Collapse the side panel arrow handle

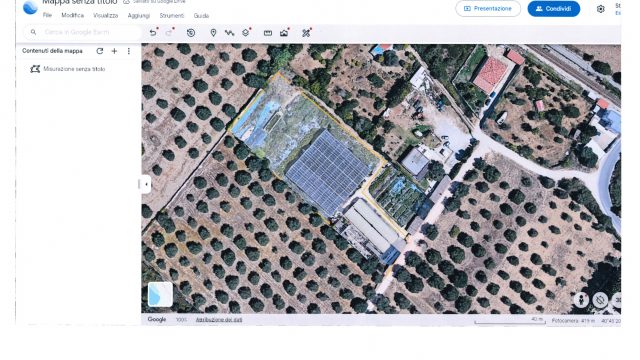[146, 184]
